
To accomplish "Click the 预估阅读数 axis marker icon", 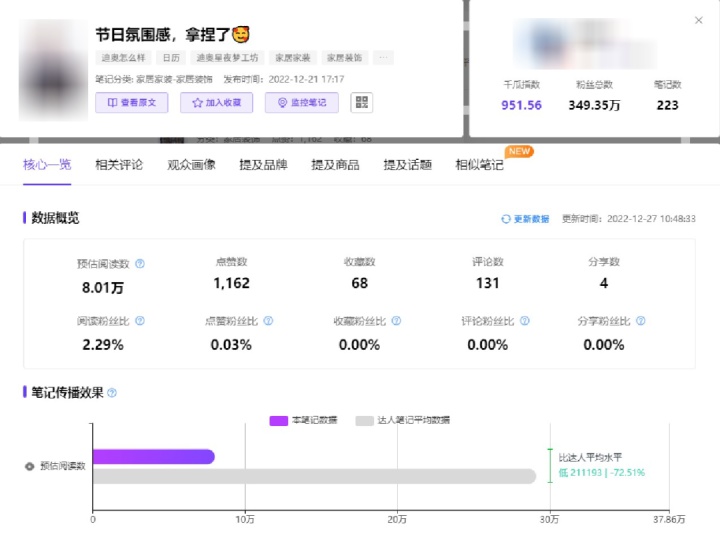I will [29, 467].
